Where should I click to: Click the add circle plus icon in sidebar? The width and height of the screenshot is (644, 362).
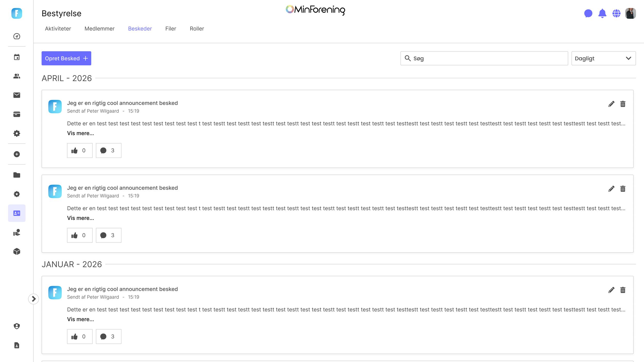[17, 154]
